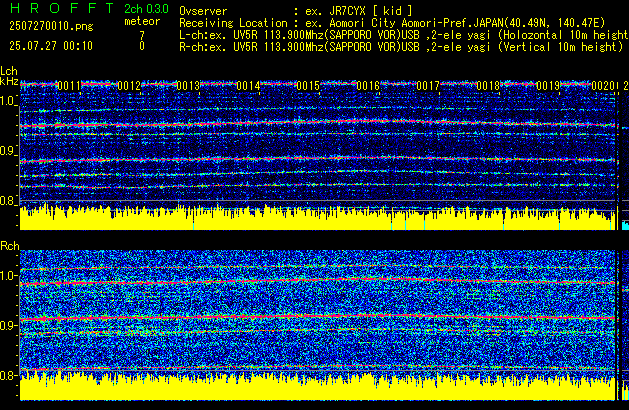The width and height of the screenshot is (629, 410).
Task: Select the meteor count value "0"
Action: coord(142,46)
